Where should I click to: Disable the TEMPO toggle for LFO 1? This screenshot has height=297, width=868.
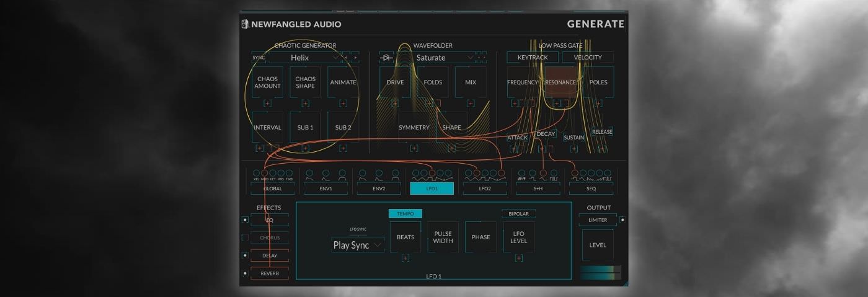point(405,213)
